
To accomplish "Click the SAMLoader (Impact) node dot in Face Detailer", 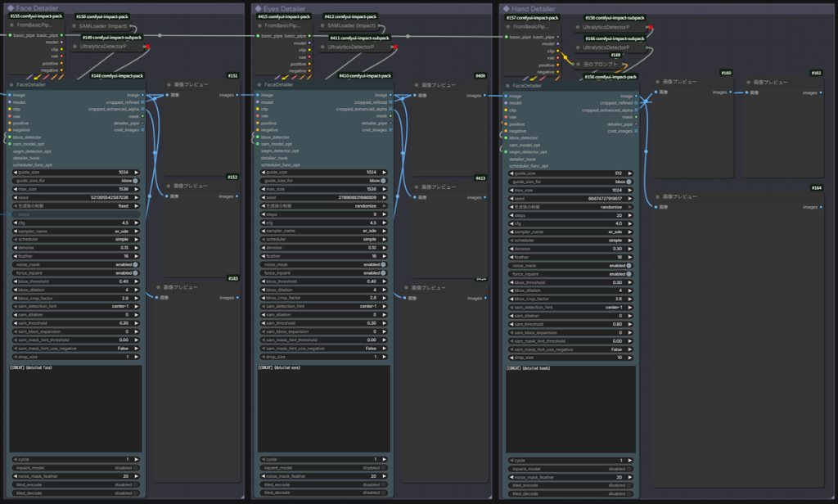I will pos(74,25).
